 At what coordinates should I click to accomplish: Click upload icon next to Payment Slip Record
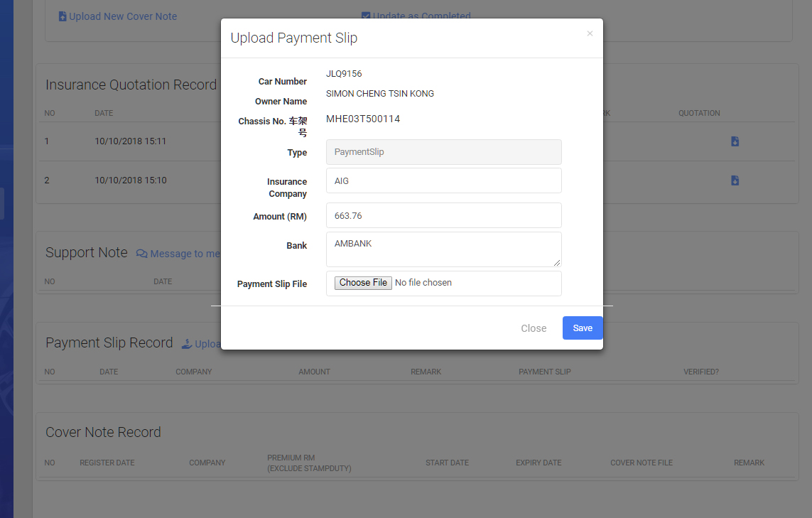pos(187,344)
